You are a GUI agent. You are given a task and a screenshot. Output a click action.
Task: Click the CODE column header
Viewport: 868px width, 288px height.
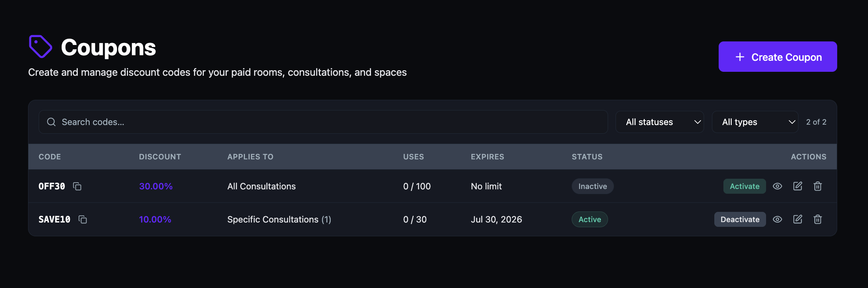(x=50, y=157)
